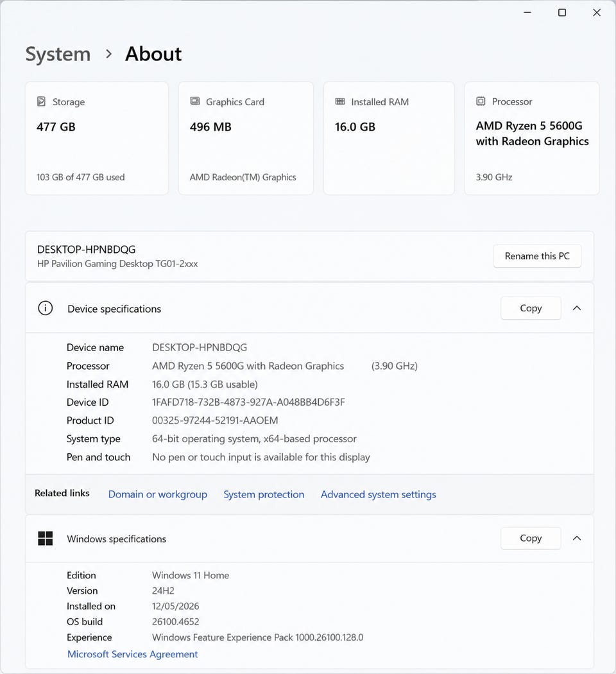
Task: Copy the Windows specifications
Action: 531,538
